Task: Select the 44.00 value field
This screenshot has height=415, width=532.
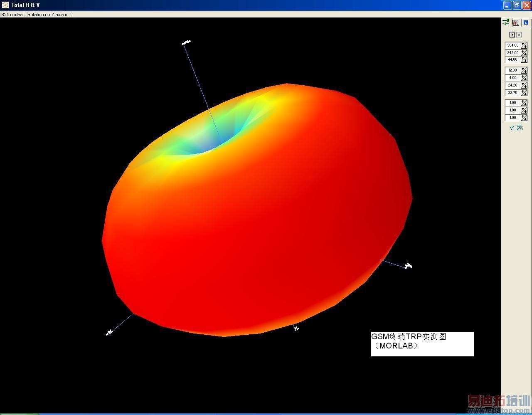Action: [x=513, y=60]
